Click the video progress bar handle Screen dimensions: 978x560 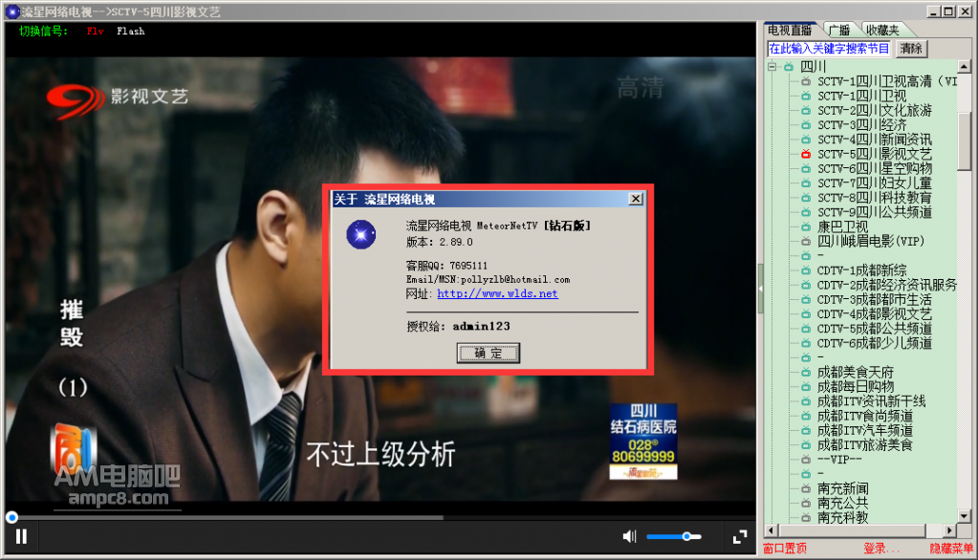click(11, 517)
